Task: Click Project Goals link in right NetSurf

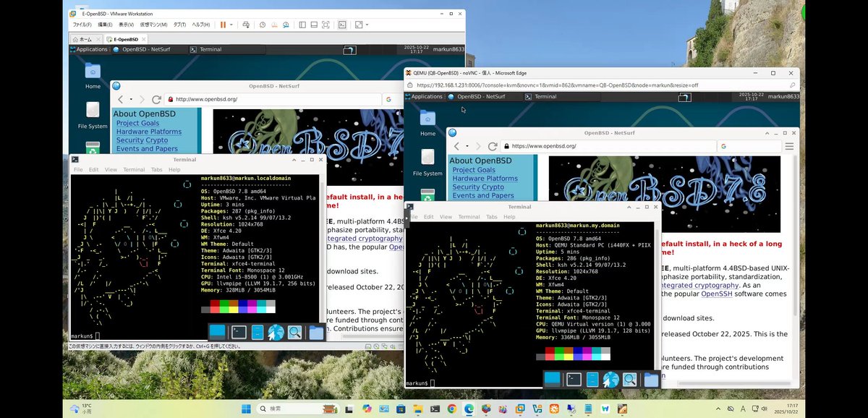Action: pos(474,170)
